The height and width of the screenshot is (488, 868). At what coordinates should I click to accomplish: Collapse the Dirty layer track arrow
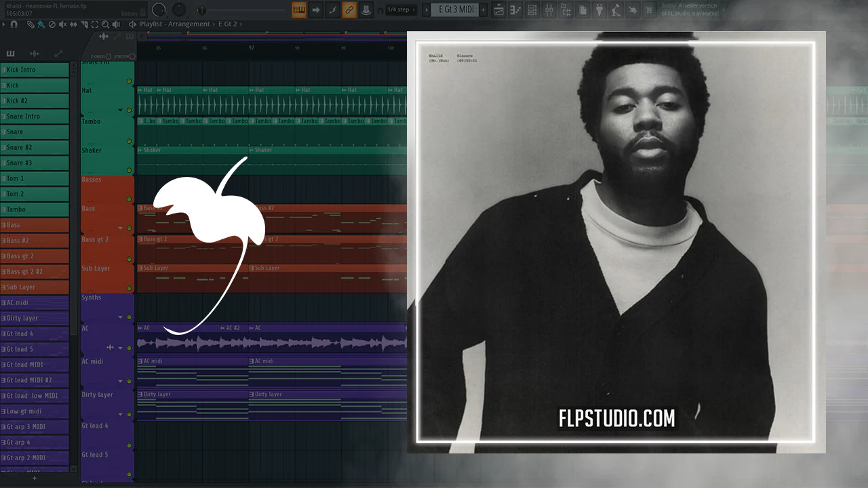click(121, 414)
